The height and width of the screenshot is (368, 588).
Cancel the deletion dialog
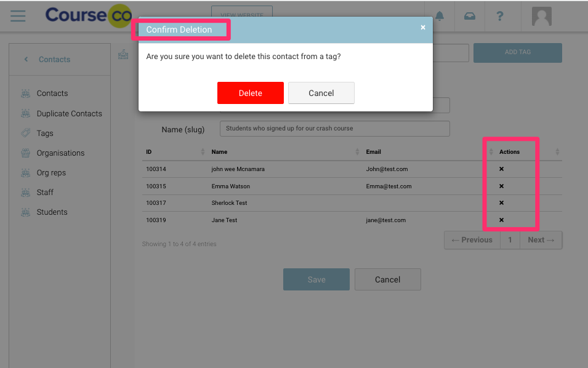pos(321,93)
